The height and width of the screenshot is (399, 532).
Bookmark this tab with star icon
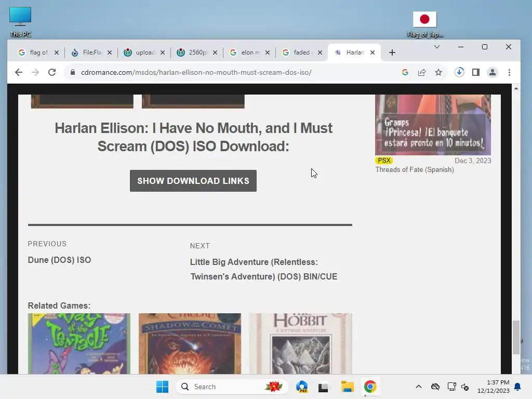(438, 72)
